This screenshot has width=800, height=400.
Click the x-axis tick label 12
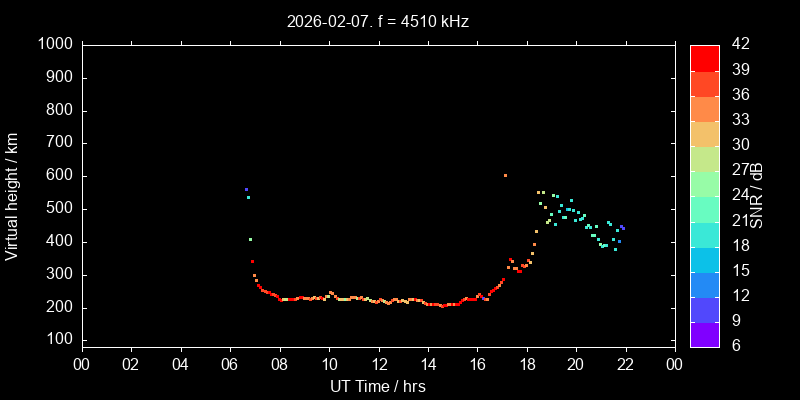coord(378,363)
